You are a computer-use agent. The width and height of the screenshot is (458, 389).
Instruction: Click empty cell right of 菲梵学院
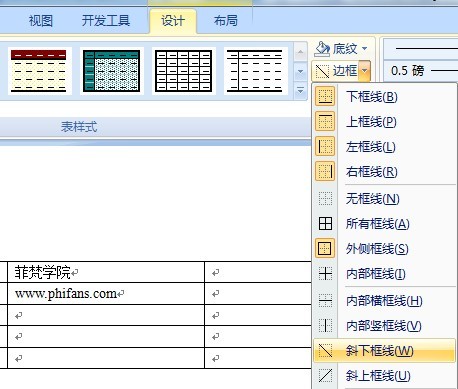coord(258,272)
